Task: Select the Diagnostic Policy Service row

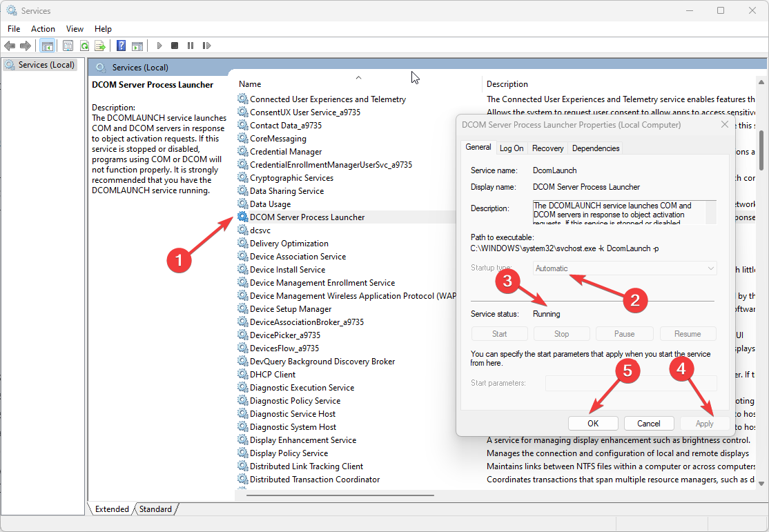Action: (x=295, y=401)
